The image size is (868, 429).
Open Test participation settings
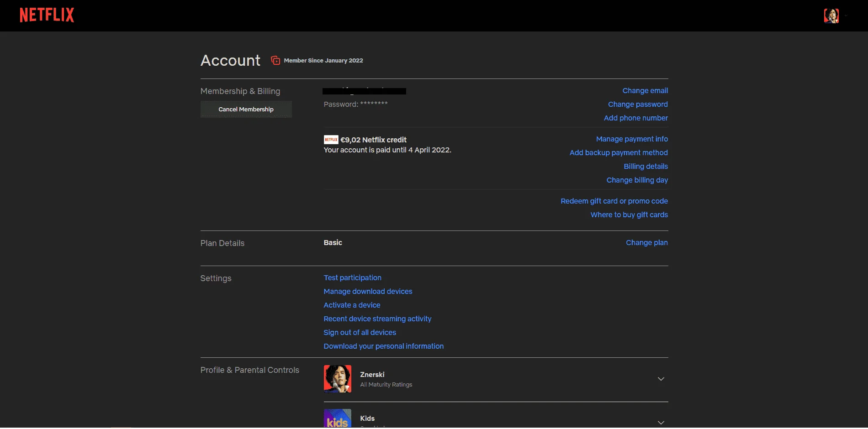click(352, 277)
